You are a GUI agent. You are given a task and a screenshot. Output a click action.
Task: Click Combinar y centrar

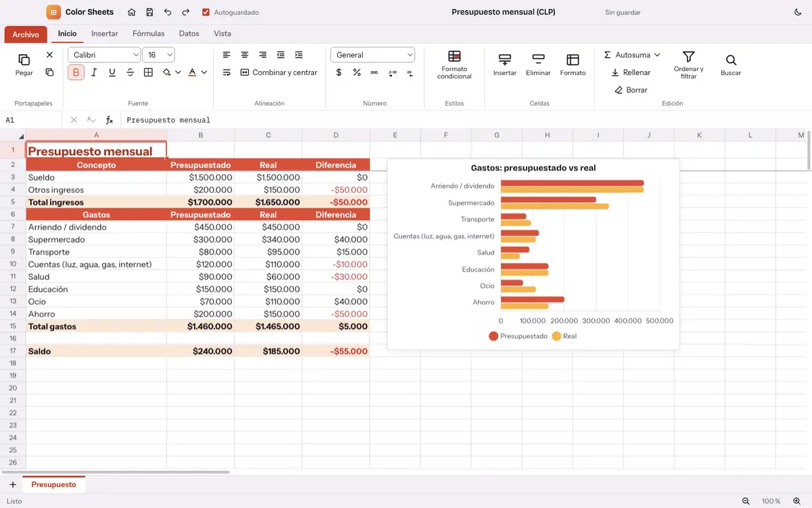point(279,72)
